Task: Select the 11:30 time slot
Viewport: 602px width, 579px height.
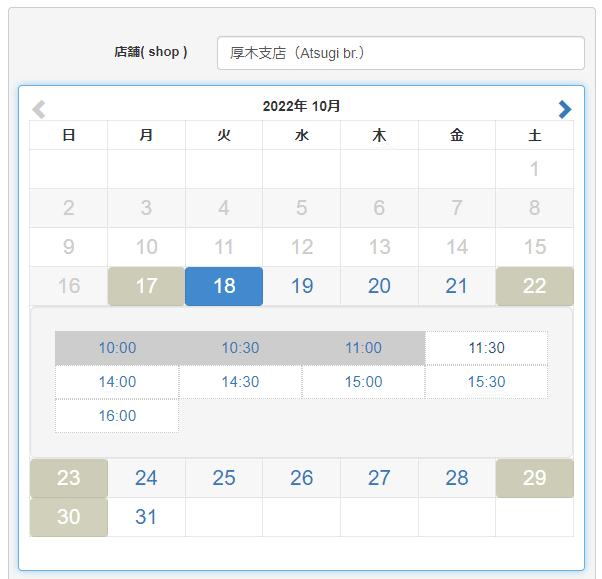Action: [486, 348]
